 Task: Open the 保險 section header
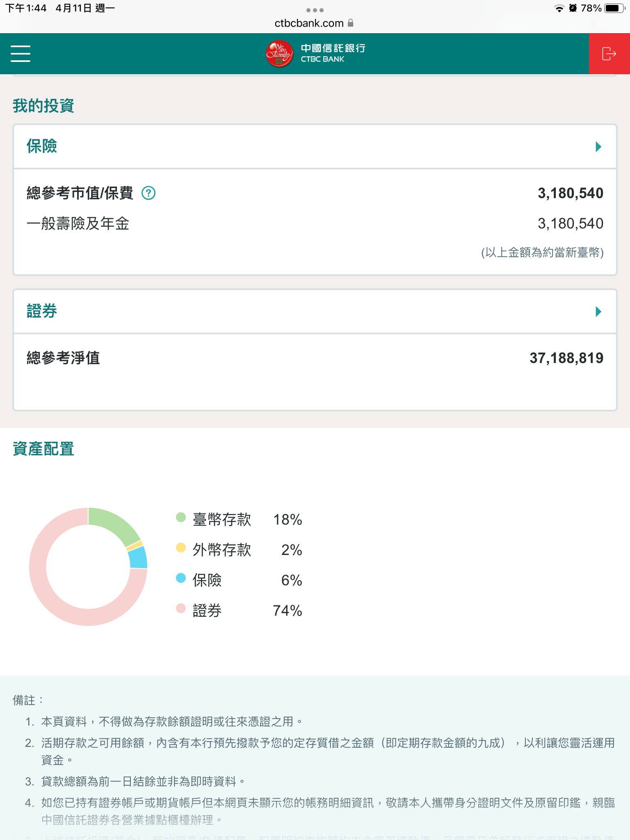point(42,146)
